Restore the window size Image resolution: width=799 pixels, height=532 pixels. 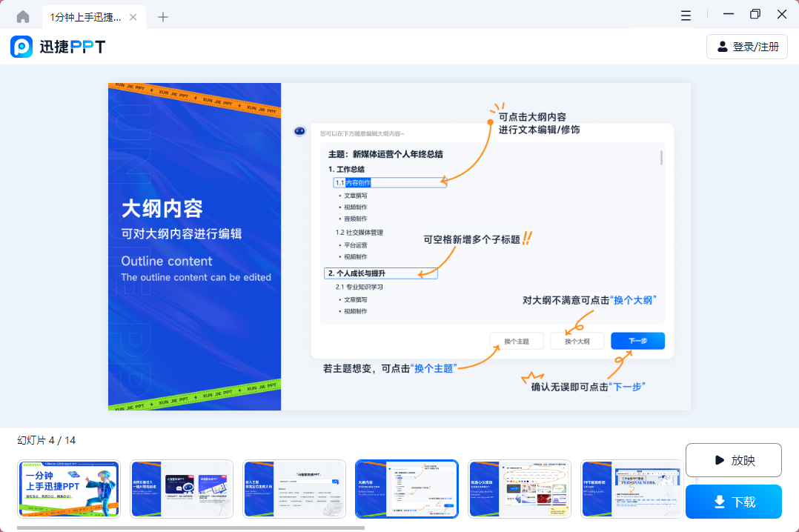click(x=755, y=14)
